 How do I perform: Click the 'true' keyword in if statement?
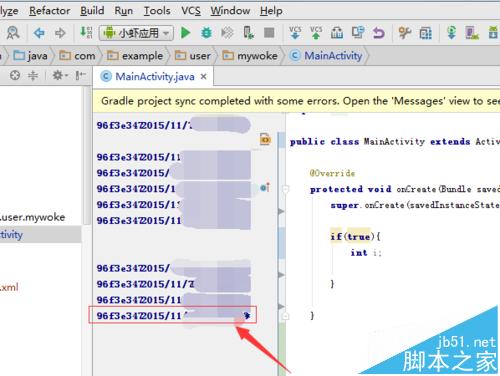359,237
